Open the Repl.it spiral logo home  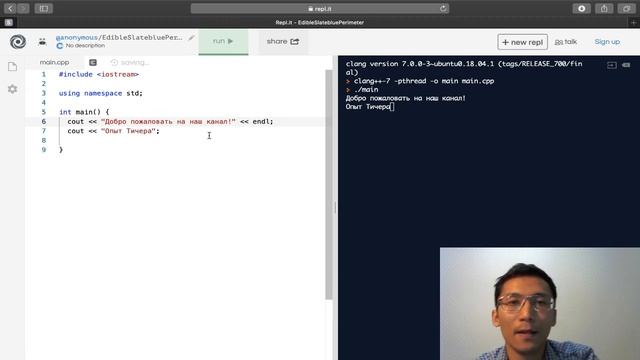point(18,42)
